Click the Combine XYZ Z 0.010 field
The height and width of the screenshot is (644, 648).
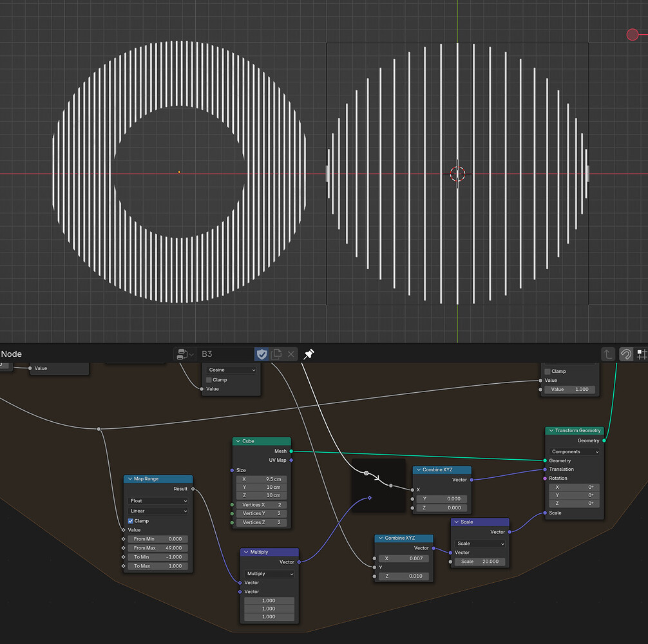404,576
